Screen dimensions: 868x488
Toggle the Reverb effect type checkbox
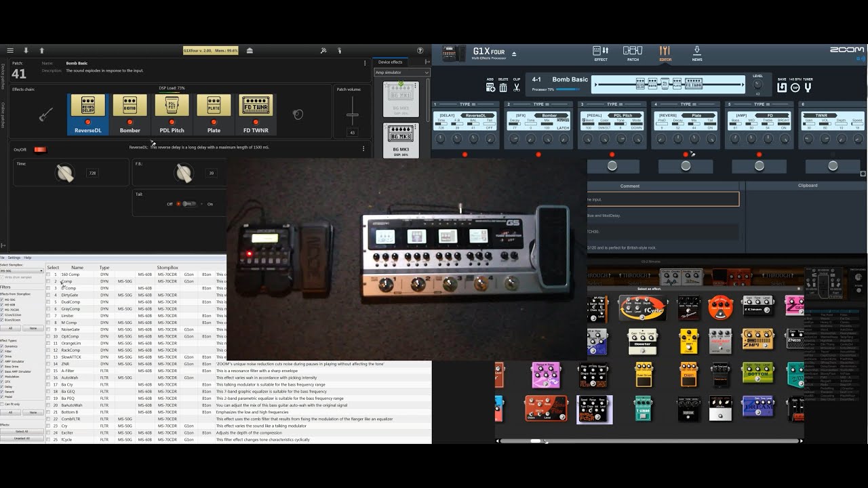[3, 391]
